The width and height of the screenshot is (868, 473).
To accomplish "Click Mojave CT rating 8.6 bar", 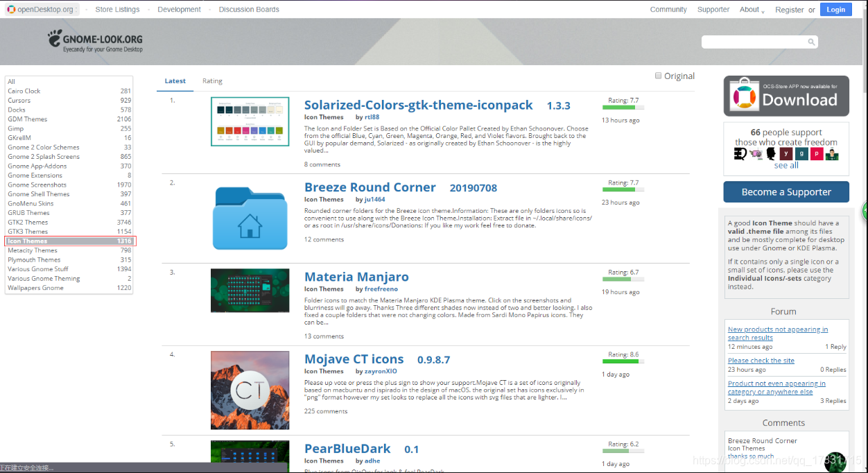I will pos(623,361).
